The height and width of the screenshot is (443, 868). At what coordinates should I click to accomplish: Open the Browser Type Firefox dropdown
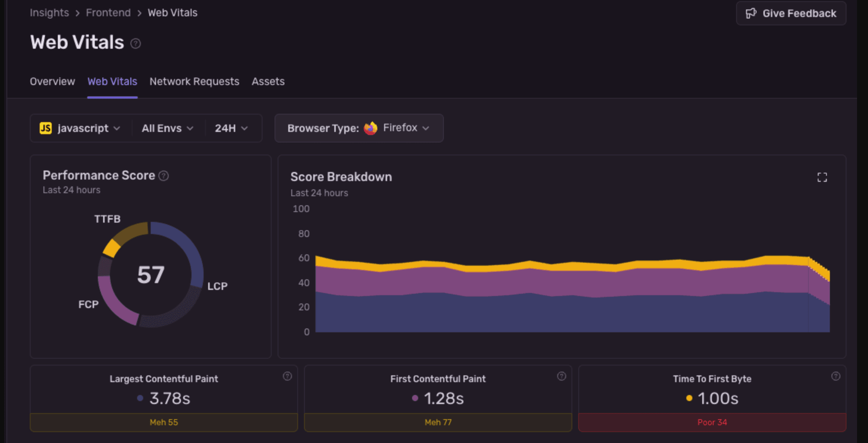click(x=359, y=128)
